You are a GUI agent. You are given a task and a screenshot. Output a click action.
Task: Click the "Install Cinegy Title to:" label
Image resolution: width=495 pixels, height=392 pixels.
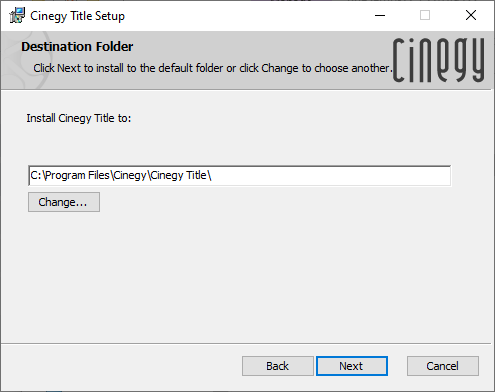pos(79,118)
